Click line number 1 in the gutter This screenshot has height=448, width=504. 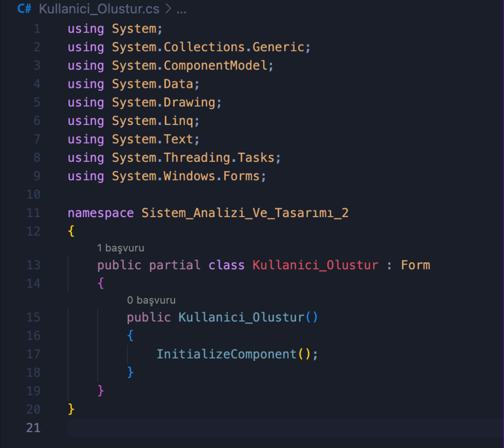pos(37,29)
